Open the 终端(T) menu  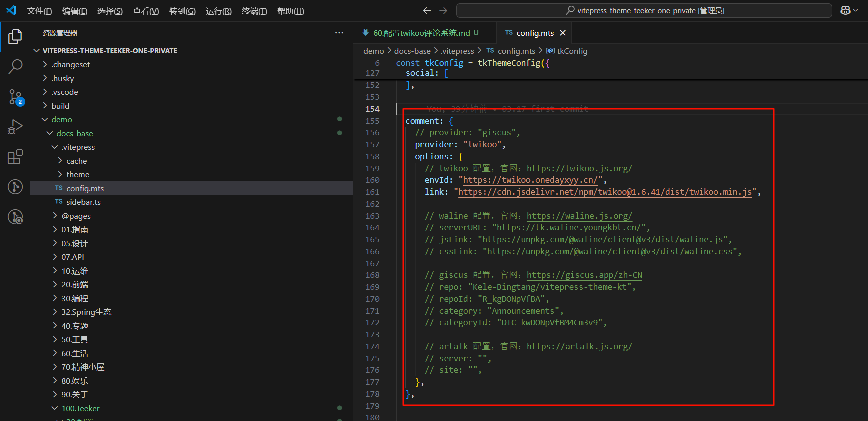254,11
